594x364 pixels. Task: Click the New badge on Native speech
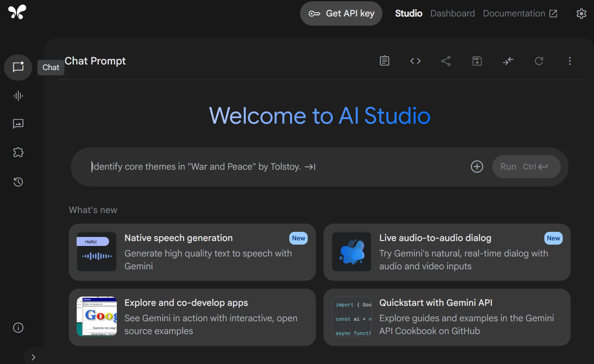pos(298,238)
